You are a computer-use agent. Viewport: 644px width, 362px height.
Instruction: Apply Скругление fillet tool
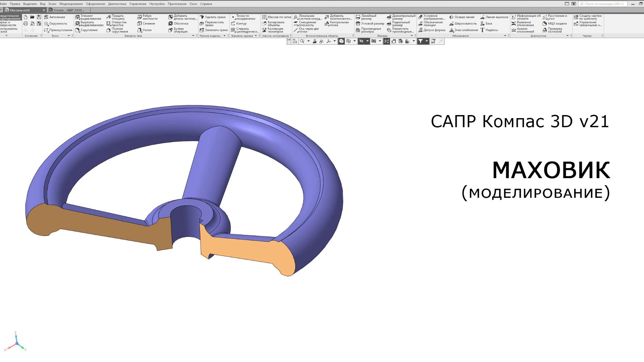[x=87, y=30]
